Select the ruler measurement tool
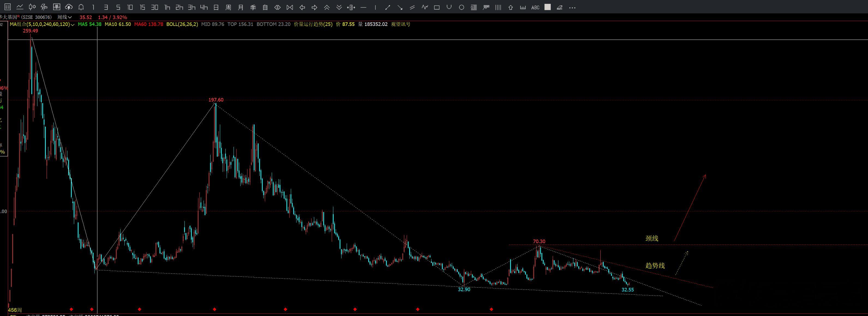Image resolution: width=868 pixels, height=316 pixels. 523,7
